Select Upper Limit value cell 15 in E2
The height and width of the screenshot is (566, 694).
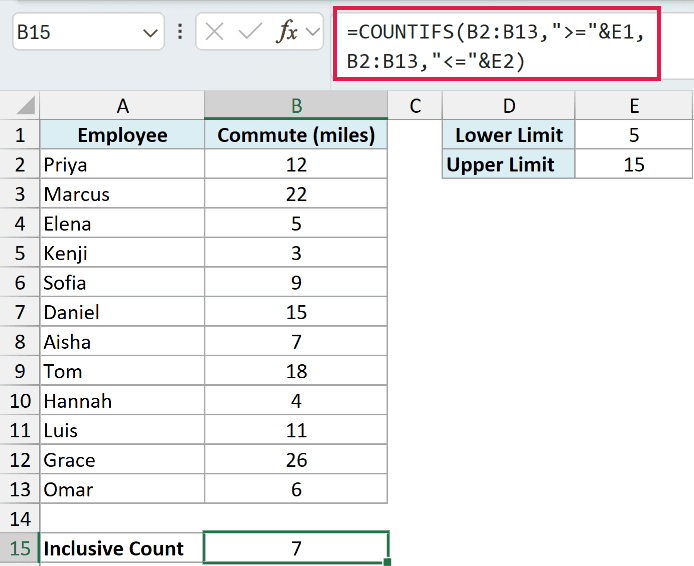[x=634, y=164]
